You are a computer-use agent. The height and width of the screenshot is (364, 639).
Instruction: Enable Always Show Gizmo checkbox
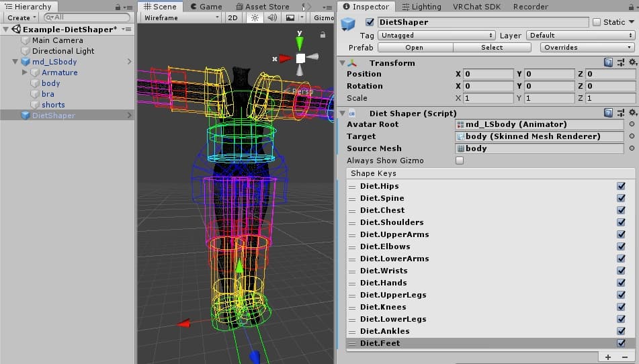point(460,161)
